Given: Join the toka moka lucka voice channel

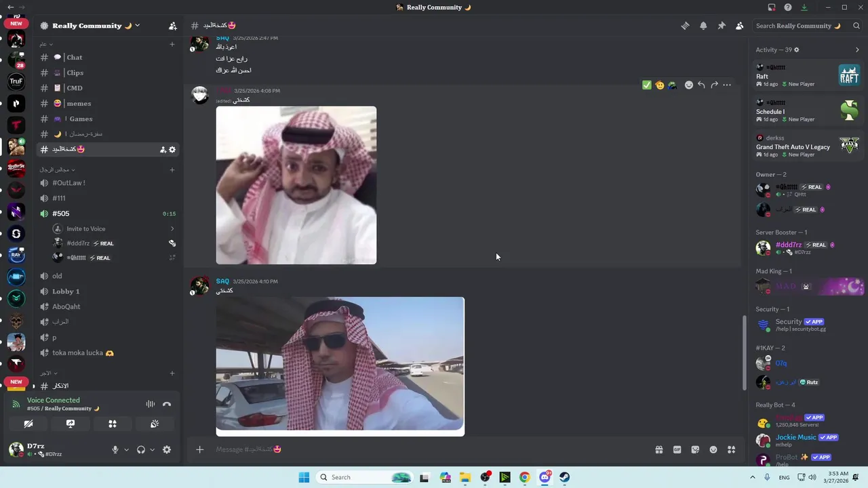Looking at the screenshot, I should pos(108,352).
